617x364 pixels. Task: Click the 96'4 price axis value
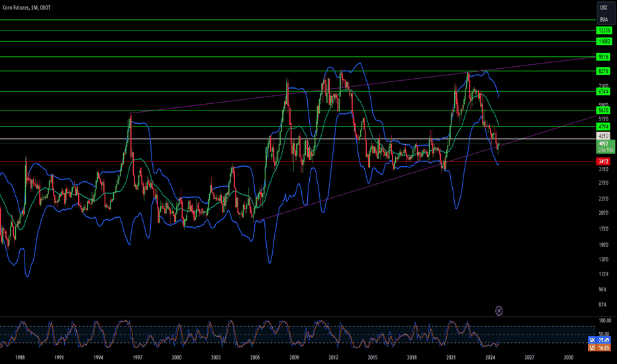602,290
